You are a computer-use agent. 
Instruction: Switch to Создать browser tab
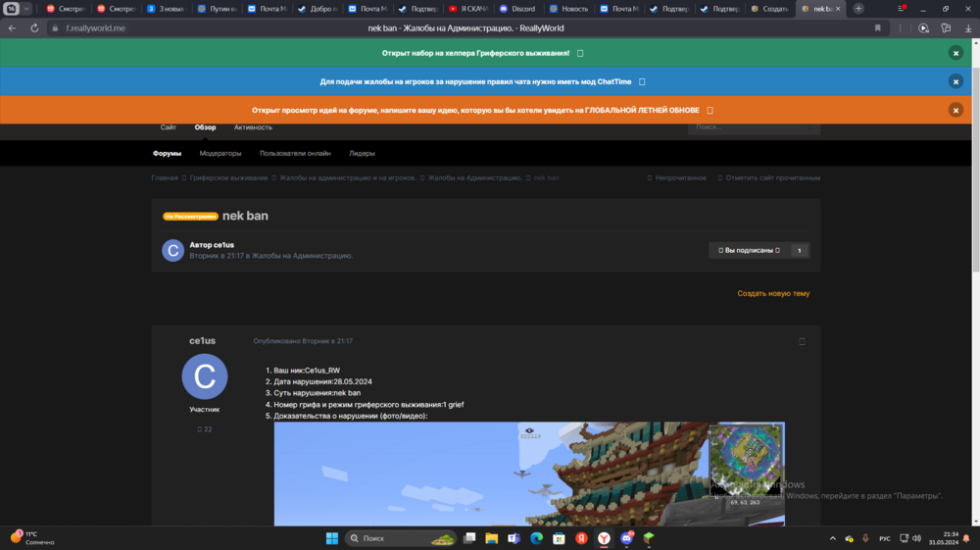click(x=769, y=9)
